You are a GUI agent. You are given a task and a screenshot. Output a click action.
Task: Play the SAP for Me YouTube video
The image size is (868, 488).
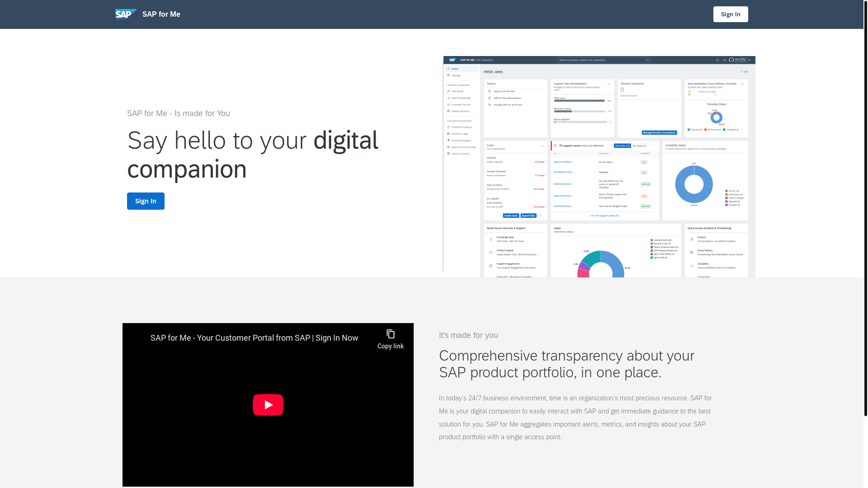(268, 405)
